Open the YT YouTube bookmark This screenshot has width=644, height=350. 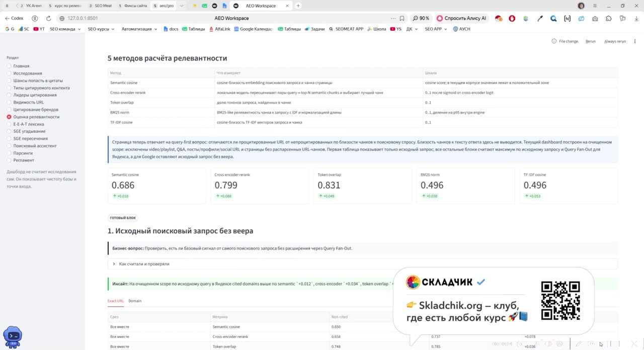point(39,29)
